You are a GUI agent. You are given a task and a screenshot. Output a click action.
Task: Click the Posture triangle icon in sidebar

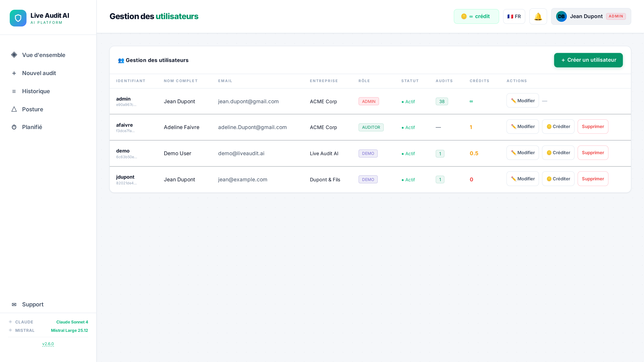(14, 109)
